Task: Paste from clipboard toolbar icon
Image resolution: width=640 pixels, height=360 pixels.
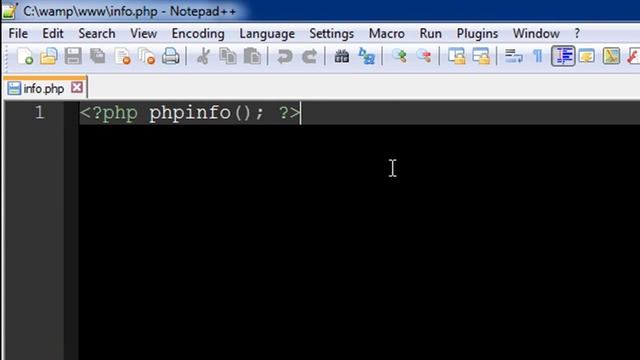Action: point(252,56)
